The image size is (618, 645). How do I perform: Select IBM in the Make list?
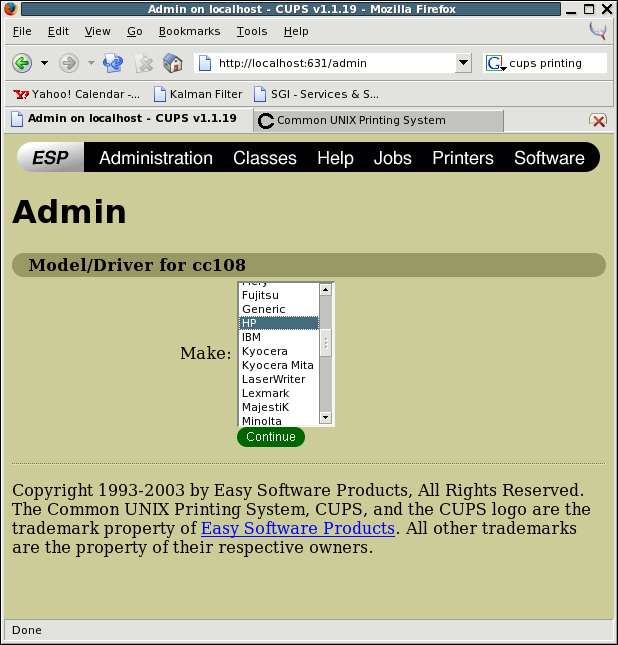tap(279, 337)
